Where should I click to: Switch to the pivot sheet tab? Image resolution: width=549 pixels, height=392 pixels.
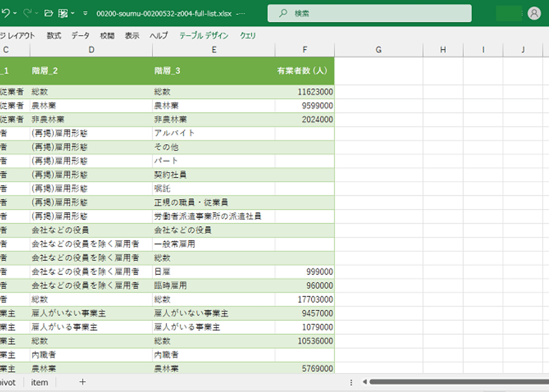(x=8, y=382)
